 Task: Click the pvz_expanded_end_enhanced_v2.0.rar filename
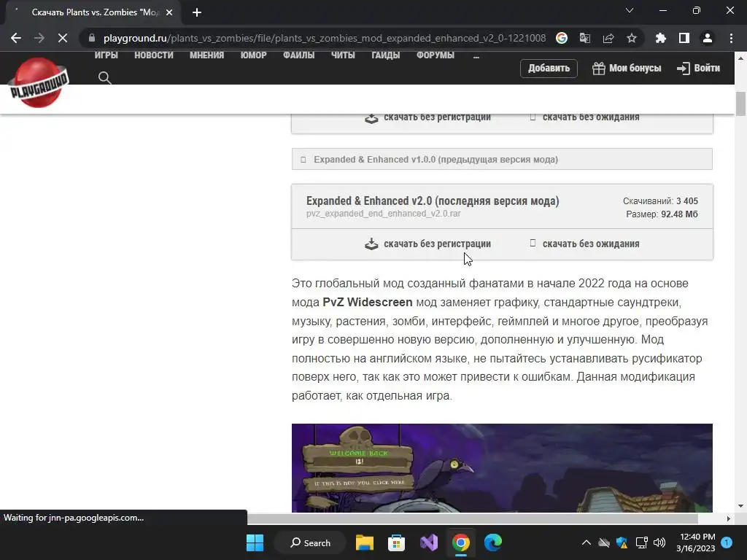384,214
